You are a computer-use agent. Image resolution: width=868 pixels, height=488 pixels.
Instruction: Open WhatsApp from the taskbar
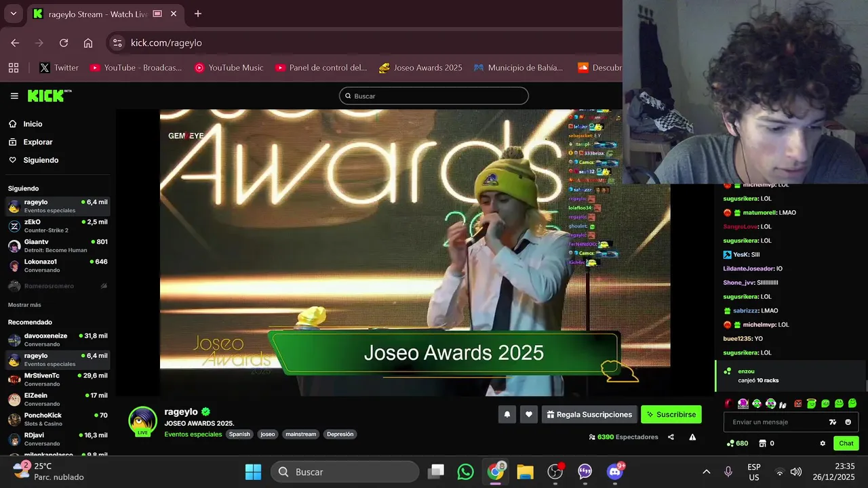466,472
